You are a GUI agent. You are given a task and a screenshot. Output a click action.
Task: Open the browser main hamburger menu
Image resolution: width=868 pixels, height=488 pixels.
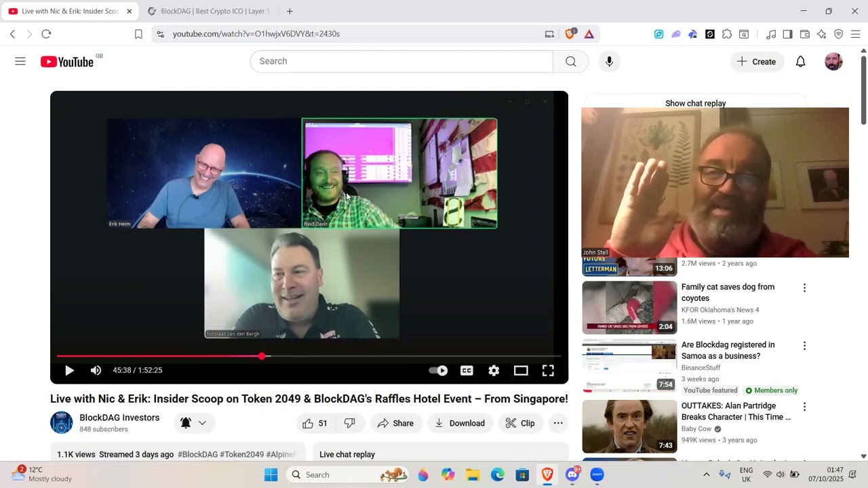(855, 34)
